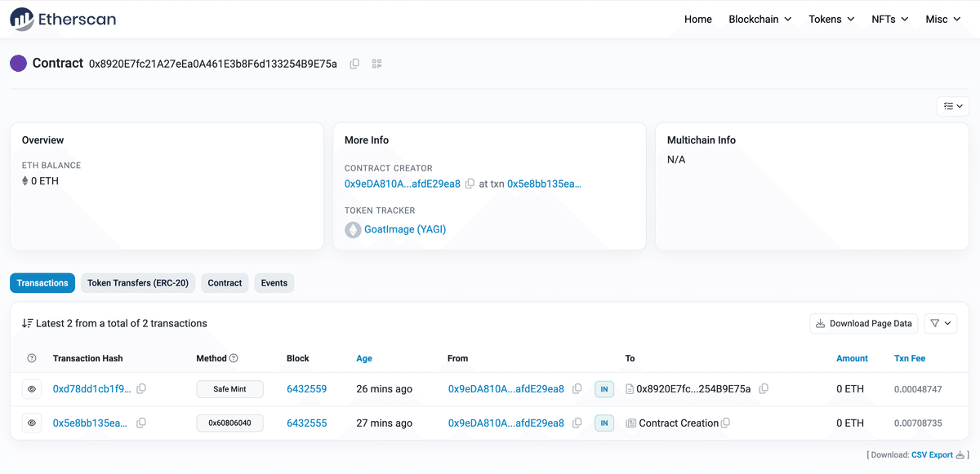Click the Safe Mint method badge
Screen dimensions: 980x474
230,389
